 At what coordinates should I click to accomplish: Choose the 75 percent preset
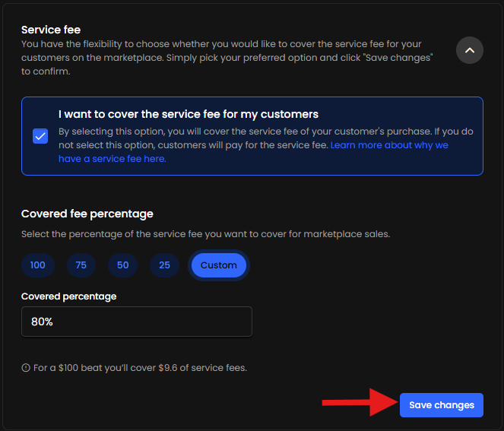coord(81,265)
